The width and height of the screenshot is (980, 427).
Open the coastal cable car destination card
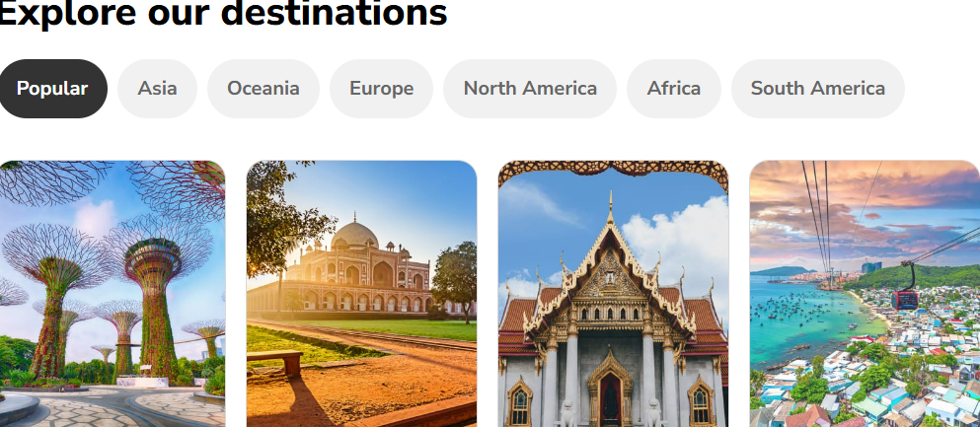pyautogui.click(x=865, y=294)
